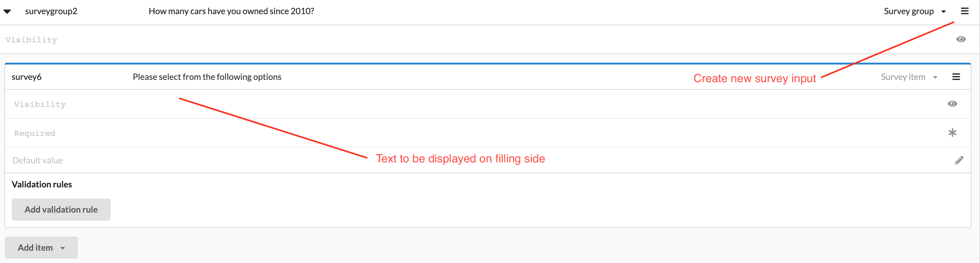
Task: Click the Validation rules heading
Action: click(x=42, y=185)
